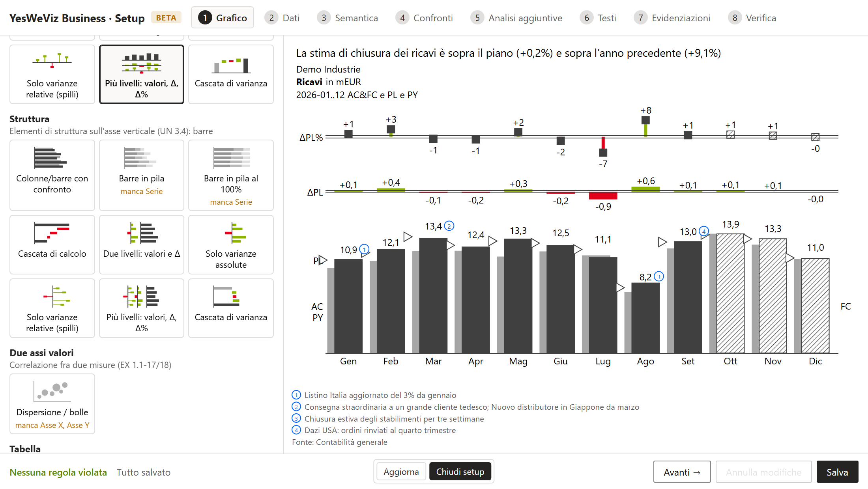868x489 pixels.
Task: Pick 'Barre in pila al 100%' chart type
Action: 231,175
